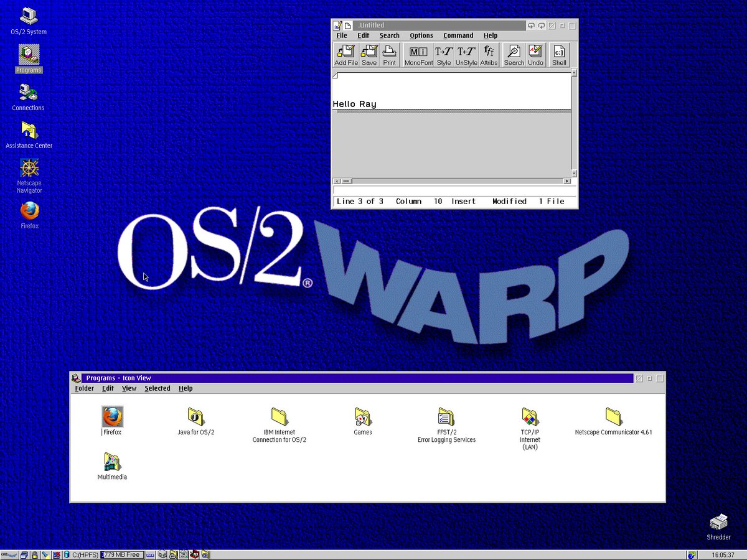Select the Multimedia folder icon
Viewport: 747px width, 560px height.
(x=112, y=466)
